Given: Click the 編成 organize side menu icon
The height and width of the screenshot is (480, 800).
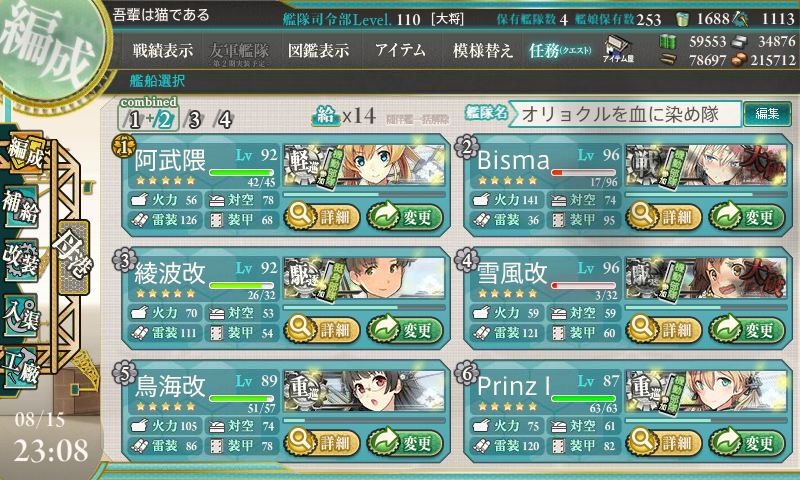Looking at the screenshot, I should point(24,151).
